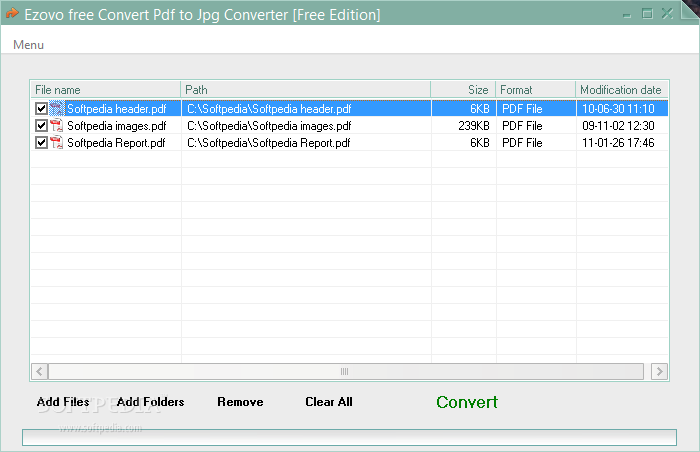Sort by the Path column header

click(305, 90)
